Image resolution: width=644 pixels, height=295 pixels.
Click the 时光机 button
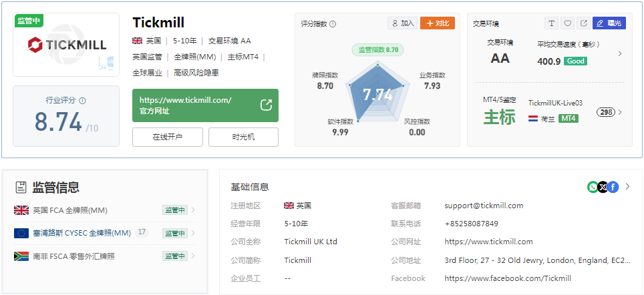244,137
